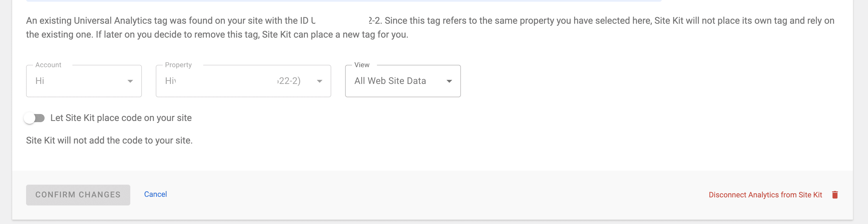Click the delete icon next to Disconnect Analytics
Viewport: 868px width, 224px height.
pos(835,194)
